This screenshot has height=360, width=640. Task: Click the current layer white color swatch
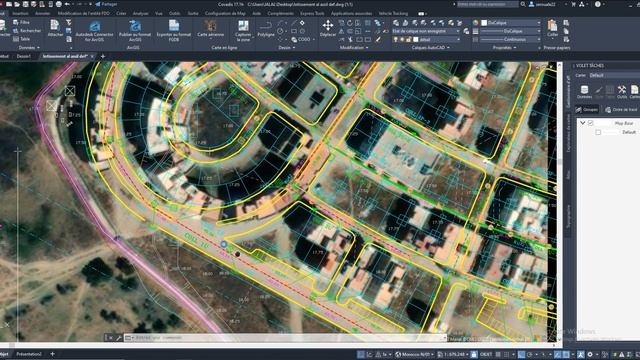pyautogui.click(x=416, y=40)
